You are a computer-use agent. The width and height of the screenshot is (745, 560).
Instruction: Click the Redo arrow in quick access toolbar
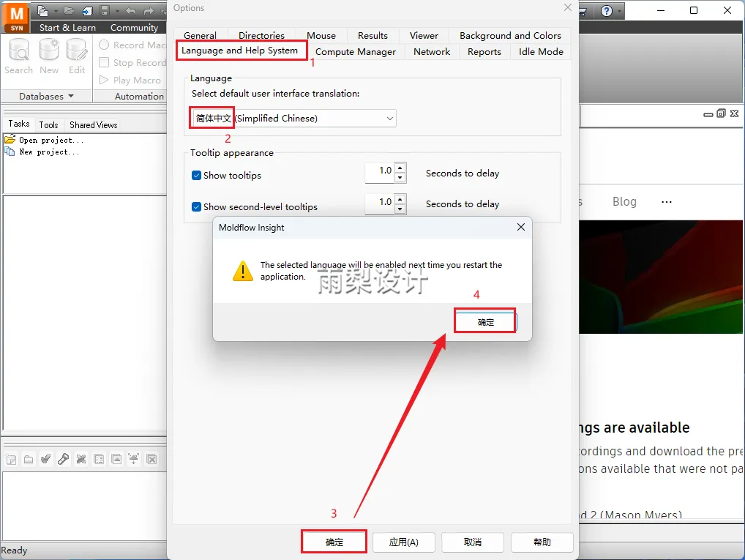click(x=149, y=10)
